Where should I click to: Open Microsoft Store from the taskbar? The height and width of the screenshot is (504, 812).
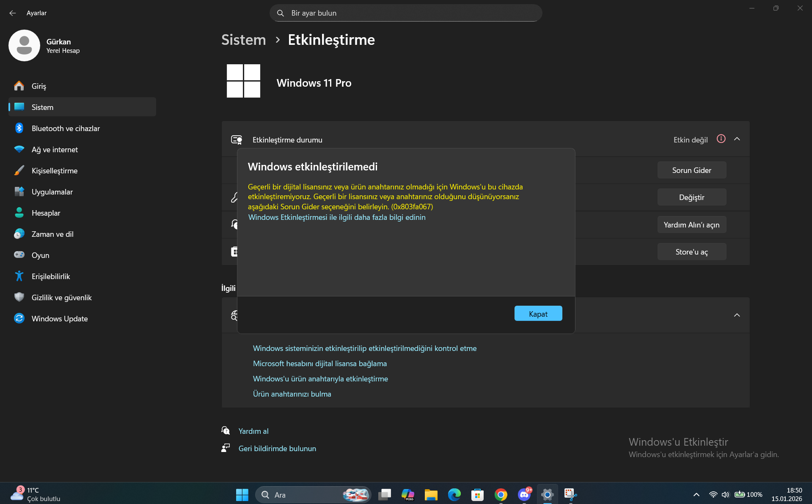pyautogui.click(x=478, y=495)
